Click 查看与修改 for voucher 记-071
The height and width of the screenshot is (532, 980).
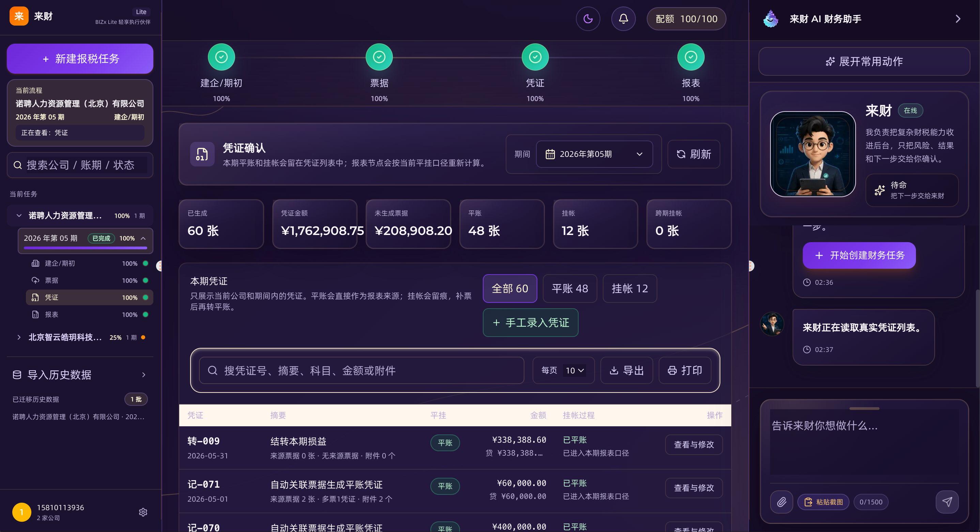693,488
